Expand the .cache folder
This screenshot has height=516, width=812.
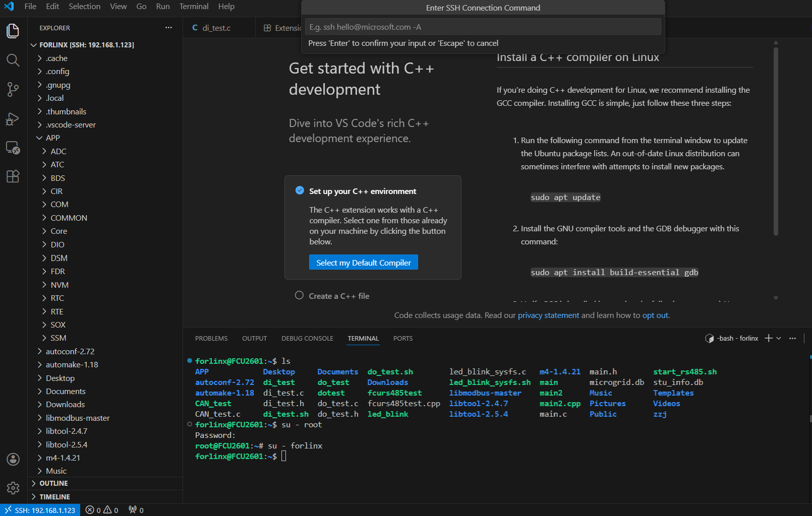coord(106,58)
